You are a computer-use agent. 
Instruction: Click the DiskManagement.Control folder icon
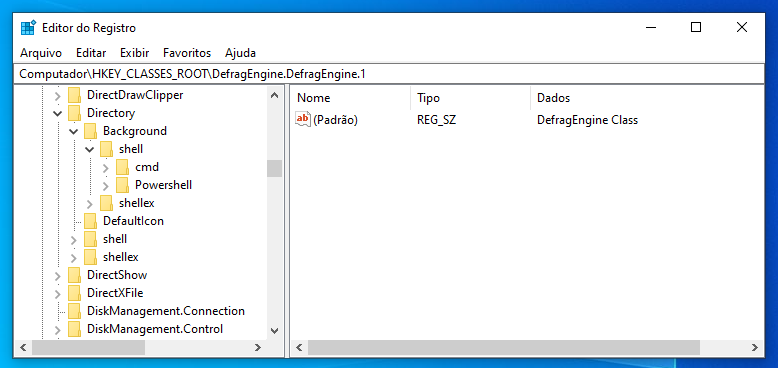(x=74, y=329)
